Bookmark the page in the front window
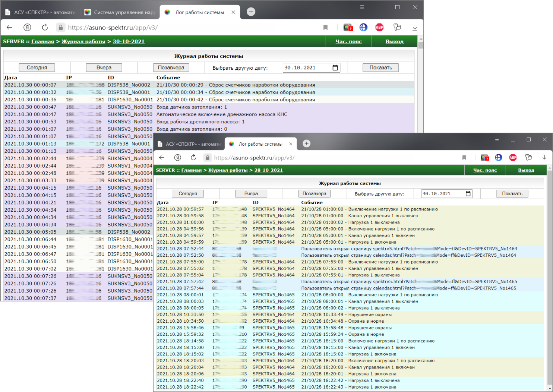 pos(464,158)
